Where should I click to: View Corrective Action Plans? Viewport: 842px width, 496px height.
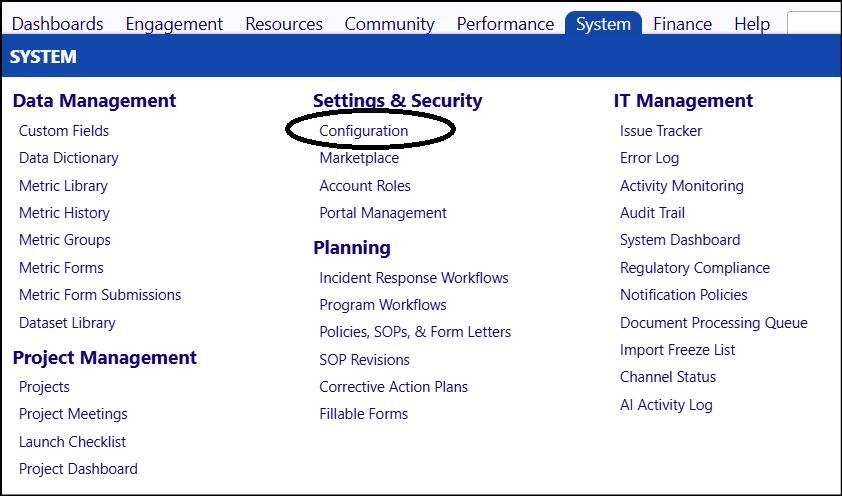click(394, 386)
